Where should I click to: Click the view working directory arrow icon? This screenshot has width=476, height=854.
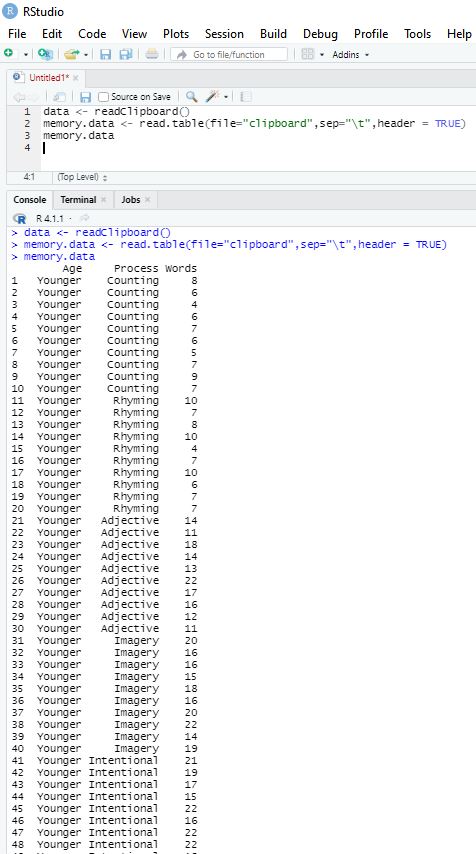[x=84, y=218]
